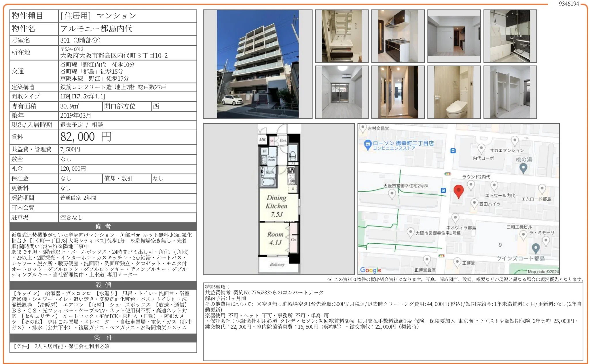Click the ウインズコート都島 map marker
The height and width of the screenshot is (364, 592).
point(536,248)
